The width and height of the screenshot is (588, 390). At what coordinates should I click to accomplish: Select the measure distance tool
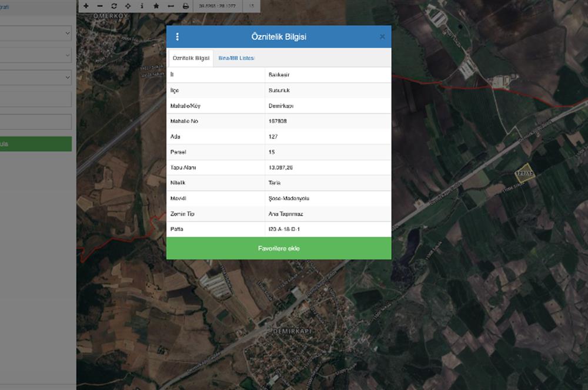pyautogui.click(x=171, y=6)
